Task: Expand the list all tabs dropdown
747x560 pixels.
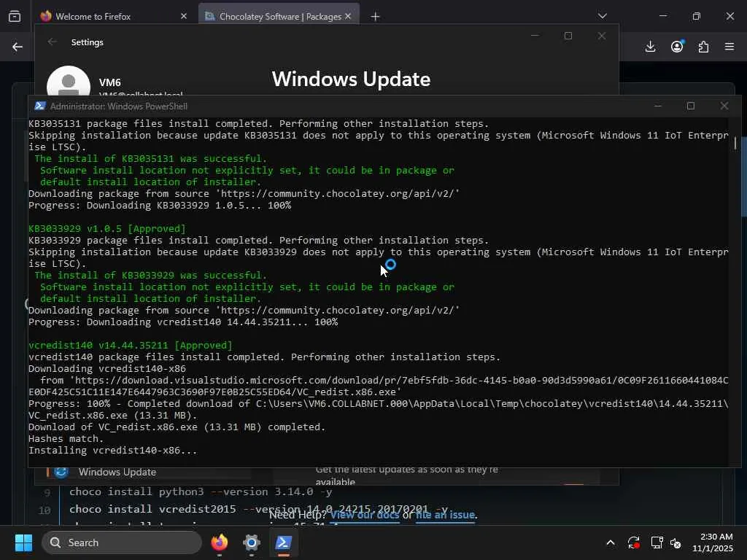Action: (602, 16)
